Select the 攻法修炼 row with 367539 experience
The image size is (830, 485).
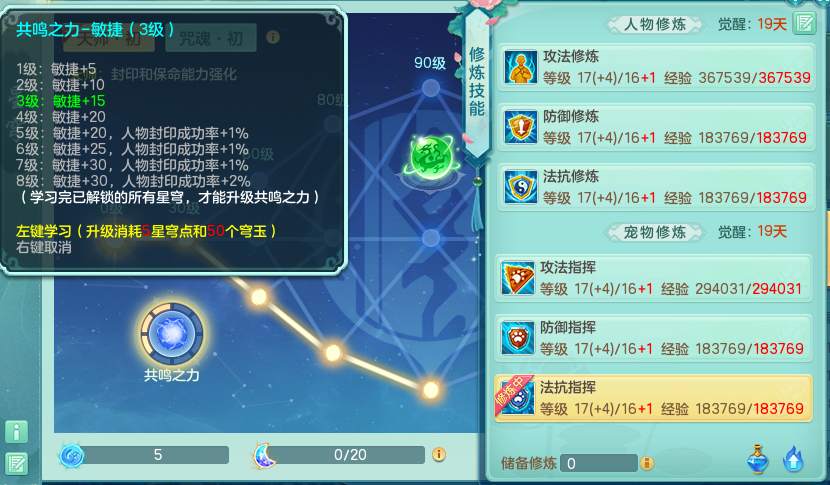[656, 67]
